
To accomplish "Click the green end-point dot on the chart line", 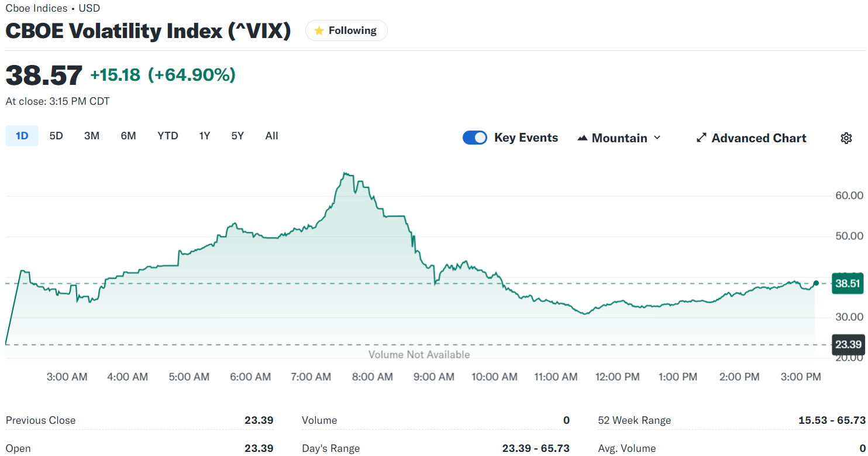I will click(x=816, y=283).
